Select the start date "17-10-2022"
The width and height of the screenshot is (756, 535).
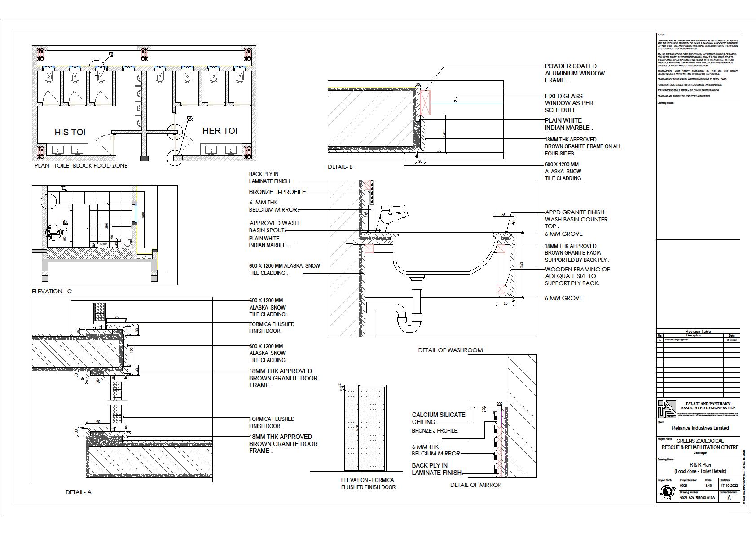pos(729,486)
